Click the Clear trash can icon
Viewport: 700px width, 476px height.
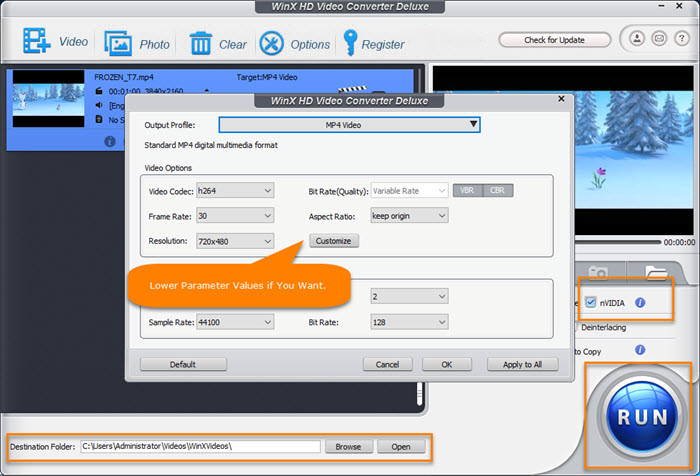pos(200,43)
